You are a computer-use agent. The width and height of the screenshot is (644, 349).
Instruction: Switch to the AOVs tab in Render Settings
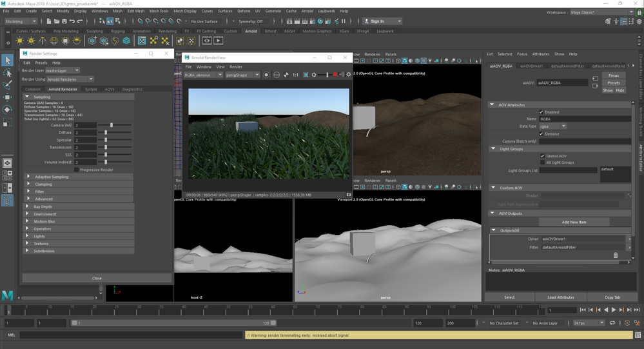pyautogui.click(x=109, y=89)
